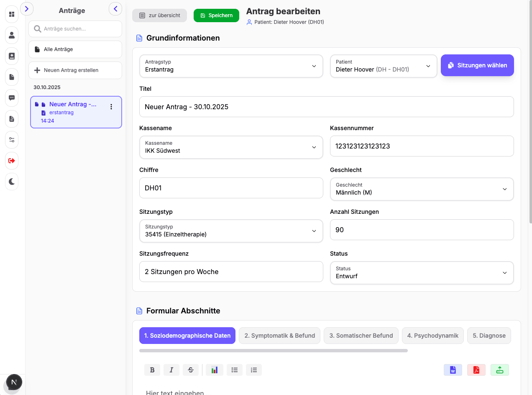Open the Antragstyp dropdown
The width and height of the screenshot is (532, 395).
click(x=231, y=66)
